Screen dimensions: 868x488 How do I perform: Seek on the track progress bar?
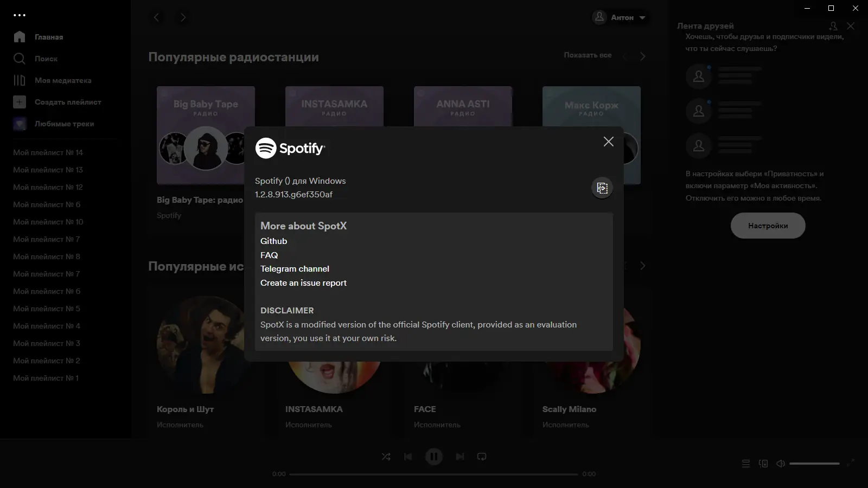coord(433,474)
